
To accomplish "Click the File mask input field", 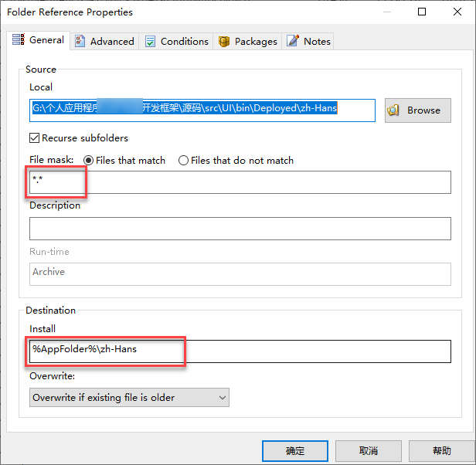I will [x=240, y=182].
